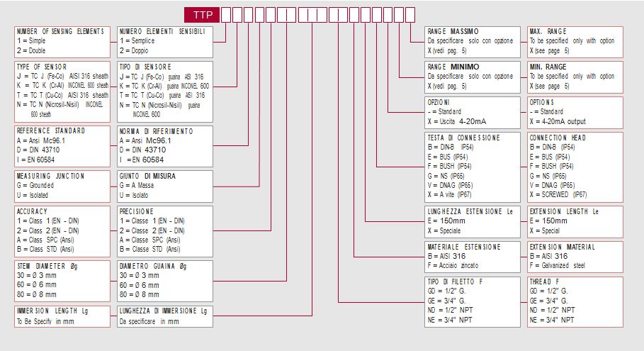The image size is (644, 351).
Task: Select the STEM DIAMETER Øg box
Action: click(x=62, y=280)
